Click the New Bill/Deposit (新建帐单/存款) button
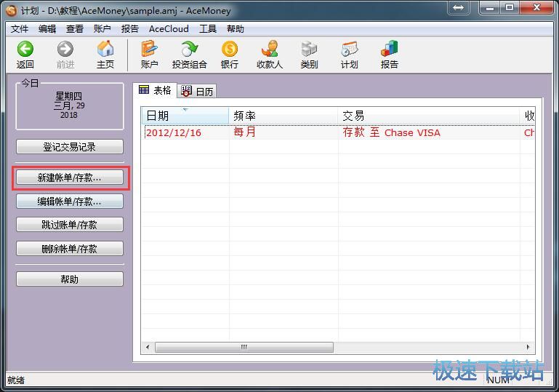Image resolution: width=559 pixels, height=392 pixels. pyautogui.click(x=70, y=177)
